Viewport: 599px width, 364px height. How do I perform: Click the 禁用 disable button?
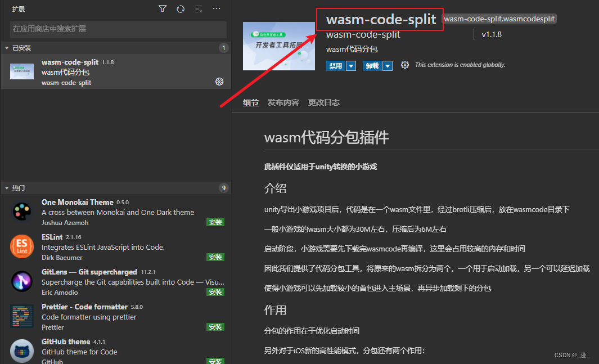click(x=336, y=66)
